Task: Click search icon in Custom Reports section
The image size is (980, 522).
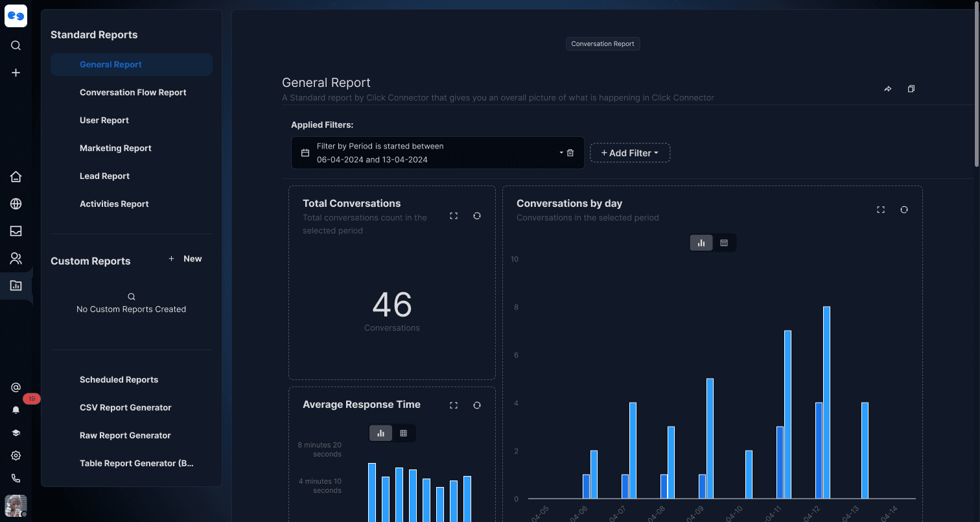Action: [132, 296]
